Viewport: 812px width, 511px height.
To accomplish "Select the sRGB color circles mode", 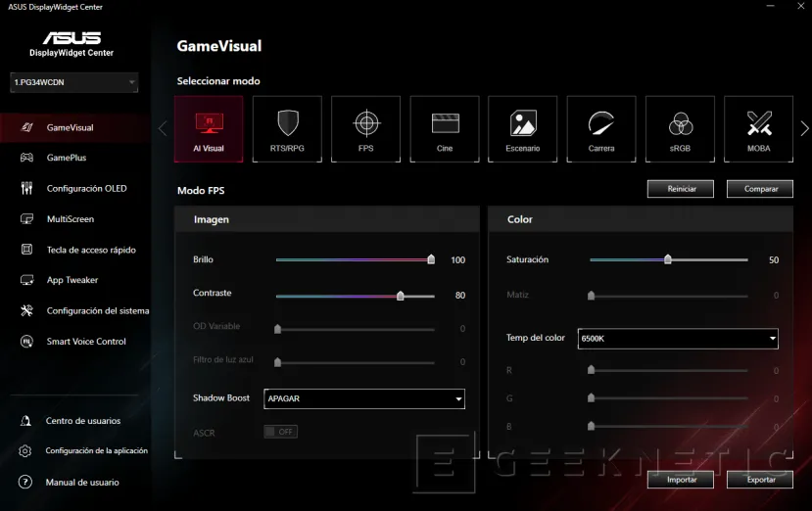I will click(x=680, y=129).
